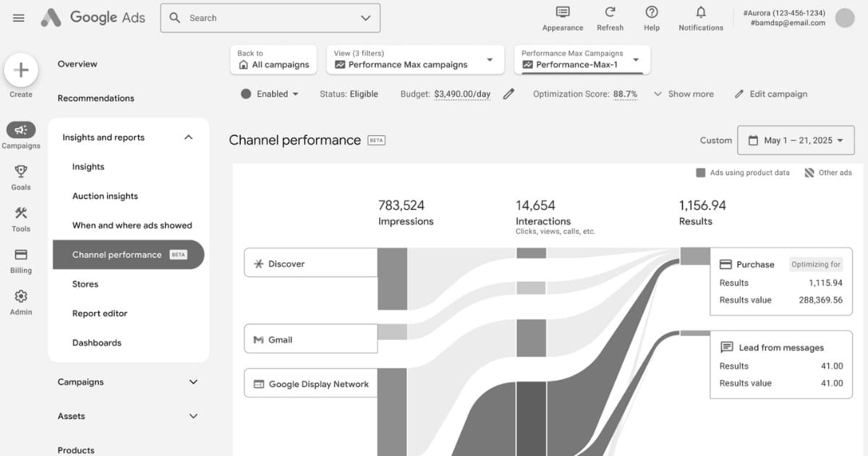868x456 pixels.
Task: Click the Purchase card icon
Action: (x=726, y=265)
